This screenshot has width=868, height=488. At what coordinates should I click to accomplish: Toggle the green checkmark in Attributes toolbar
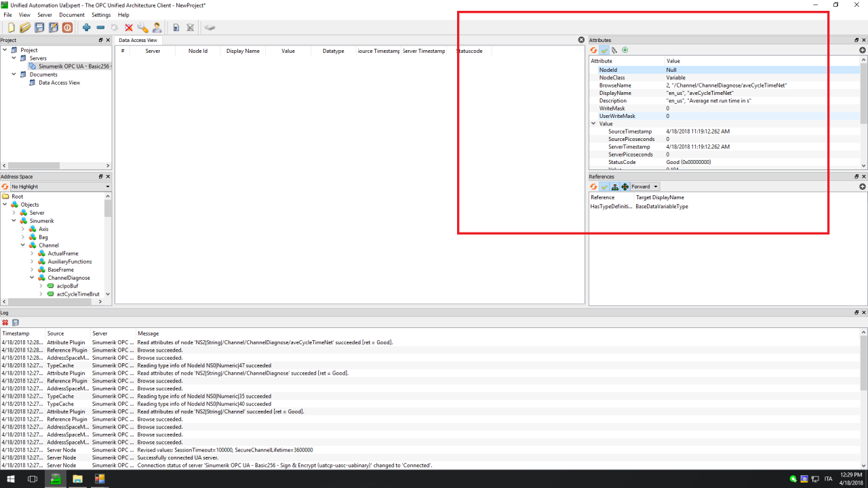pyautogui.click(x=604, y=50)
